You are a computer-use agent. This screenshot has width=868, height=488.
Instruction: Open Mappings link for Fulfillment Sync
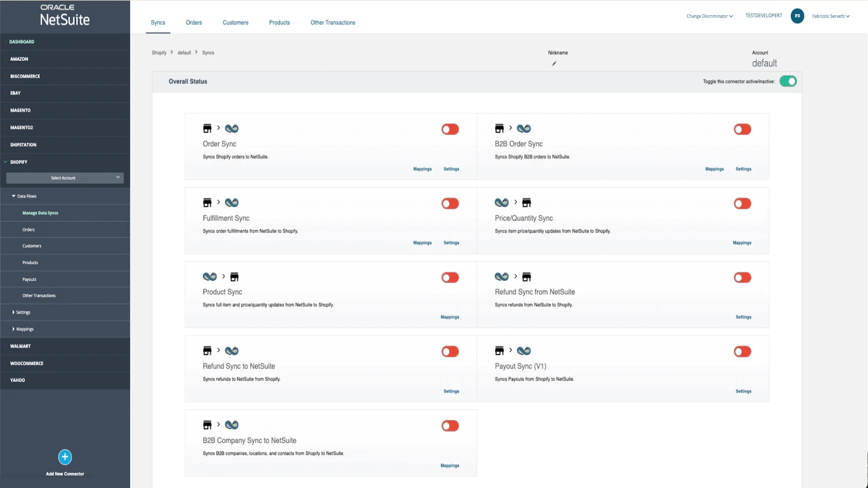coord(423,243)
